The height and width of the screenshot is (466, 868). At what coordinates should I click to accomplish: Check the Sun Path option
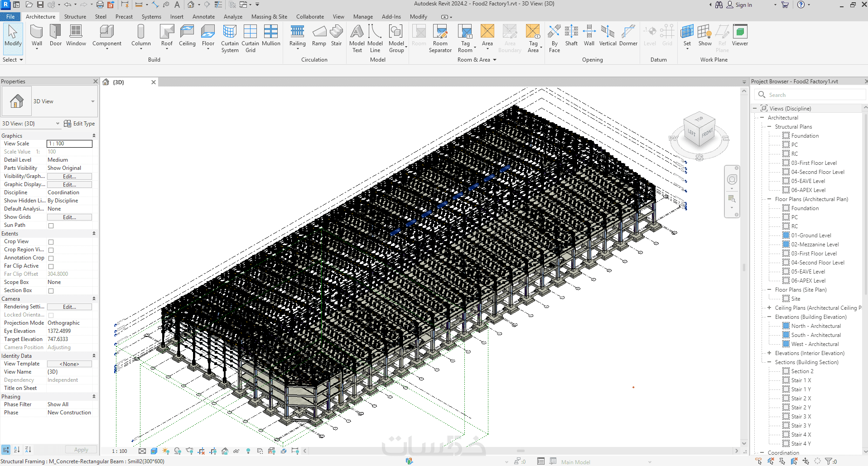point(51,226)
